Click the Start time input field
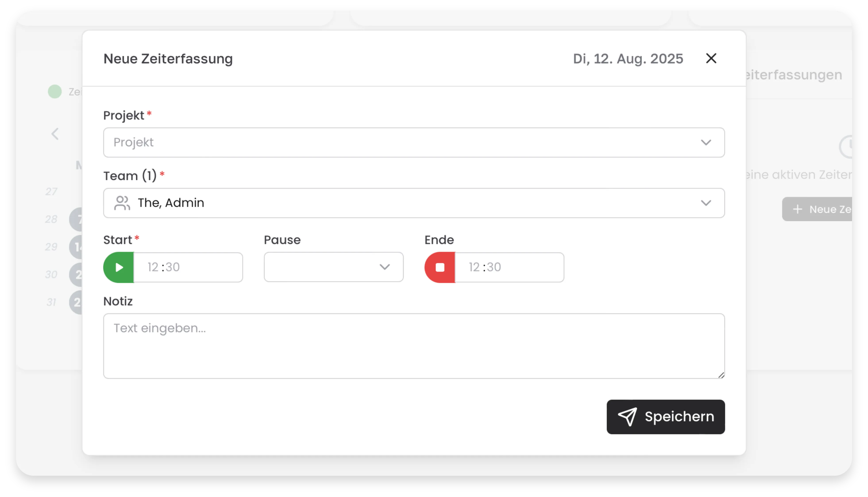The width and height of the screenshot is (868, 497). 188,267
